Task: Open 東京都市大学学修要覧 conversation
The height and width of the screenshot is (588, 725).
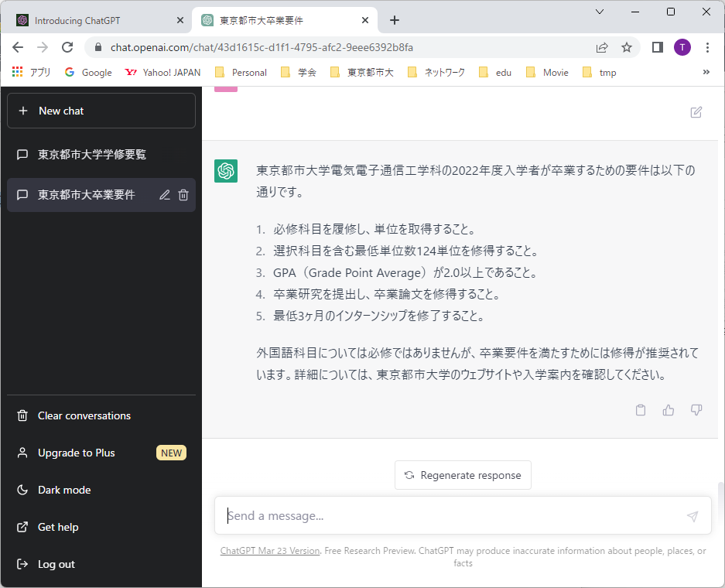Action: click(101, 155)
